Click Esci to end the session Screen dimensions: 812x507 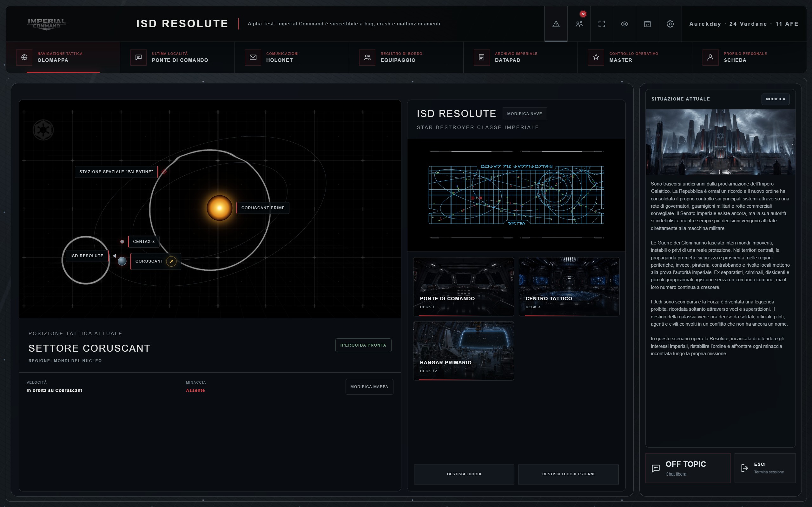pos(765,468)
